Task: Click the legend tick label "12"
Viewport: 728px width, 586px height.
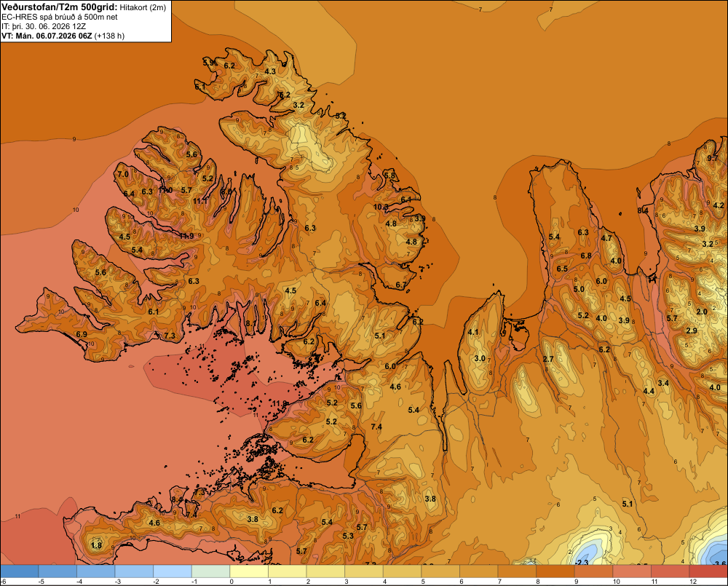Action: coord(693,582)
